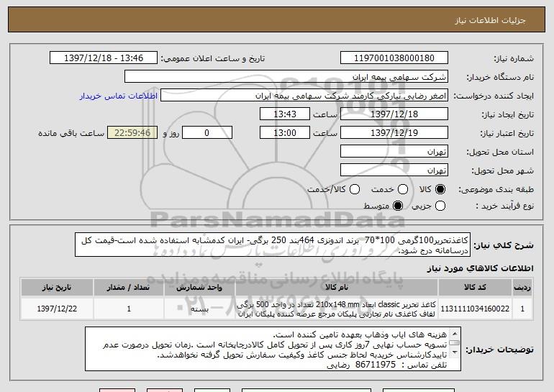Select the متوسط purchase type radio
554x392 pixels.
coord(398,206)
